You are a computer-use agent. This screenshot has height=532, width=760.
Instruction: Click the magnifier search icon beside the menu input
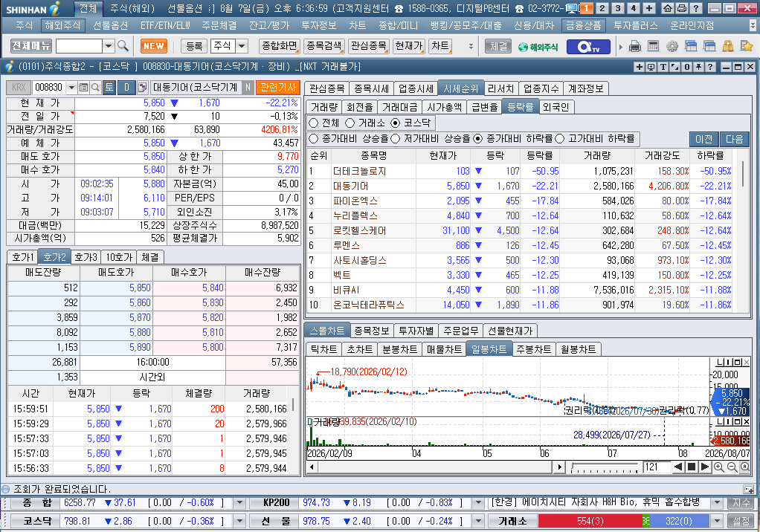123,46
